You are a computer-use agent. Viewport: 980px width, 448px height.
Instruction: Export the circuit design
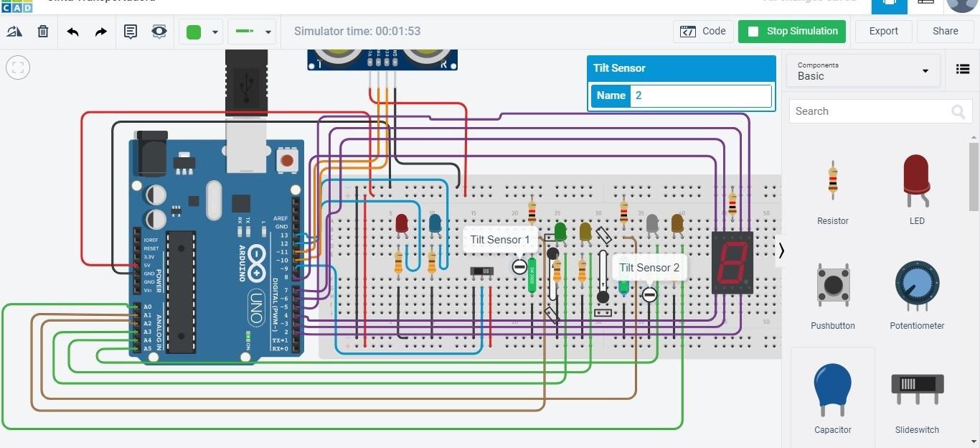tap(883, 31)
